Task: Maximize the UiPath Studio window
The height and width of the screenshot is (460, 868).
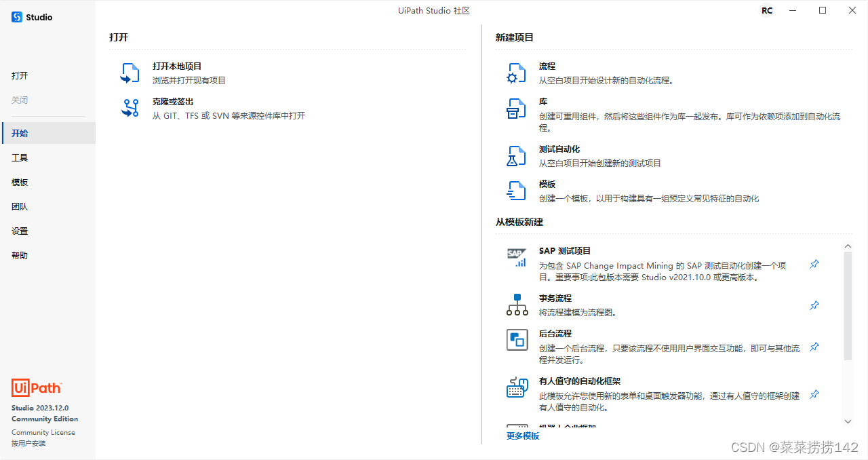Action: click(823, 10)
